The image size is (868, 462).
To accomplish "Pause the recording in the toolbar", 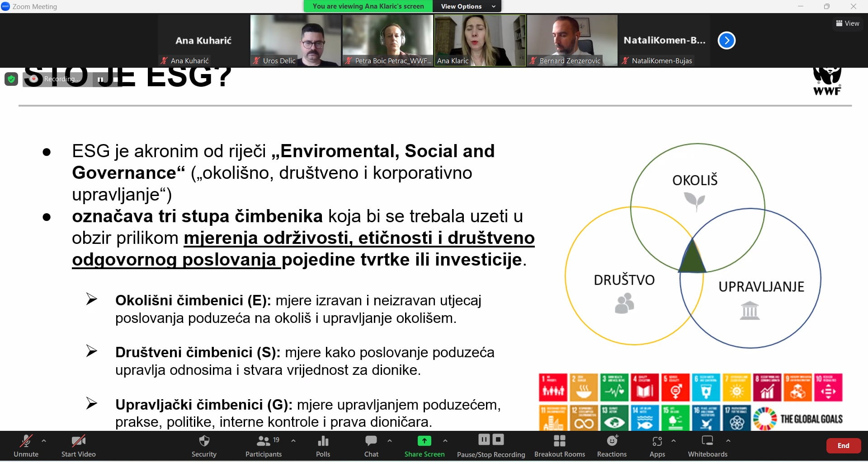I will [x=484, y=439].
